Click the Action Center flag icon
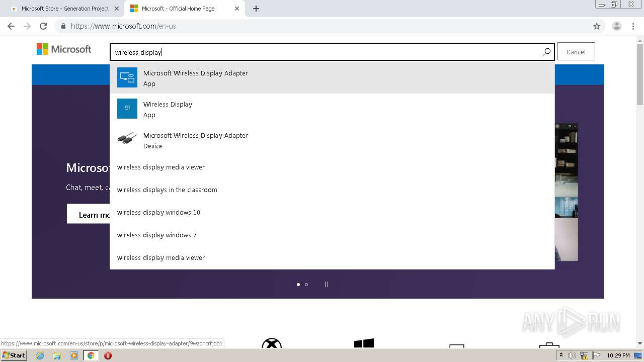Image resolution: width=644 pixels, height=362 pixels. (596, 355)
